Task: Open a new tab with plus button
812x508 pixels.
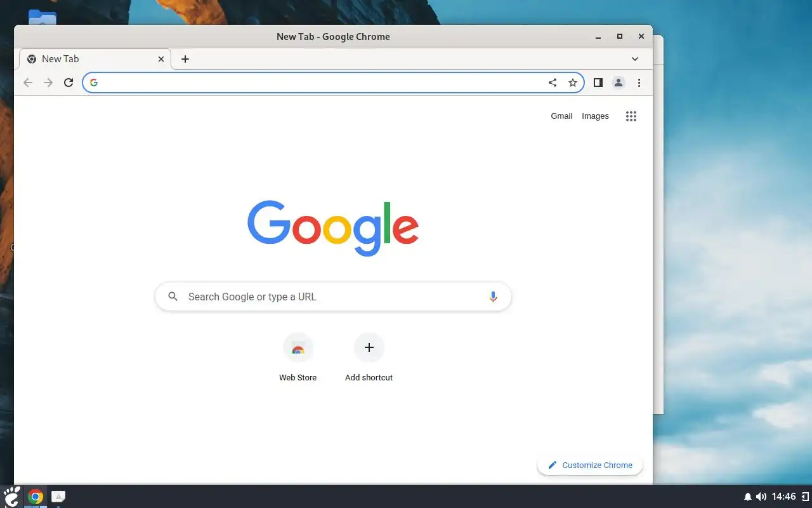Action: 185,59
